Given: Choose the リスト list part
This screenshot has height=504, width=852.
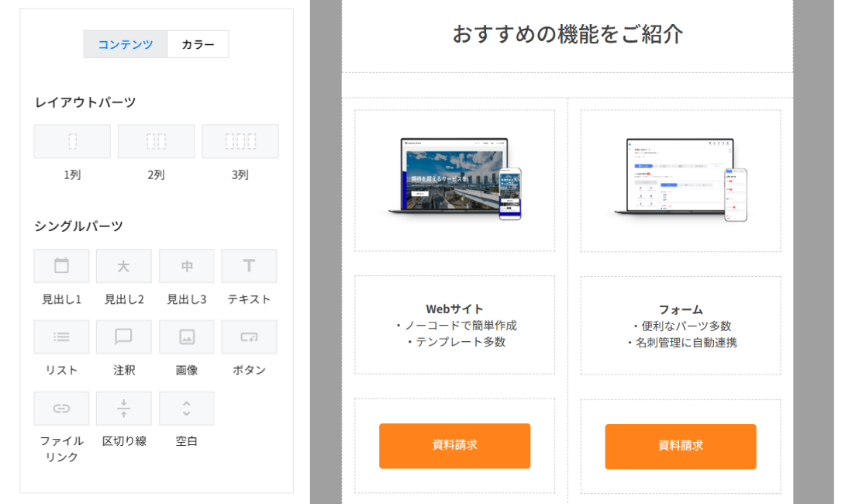Looking at the screenshot, I should coord(61,337).
